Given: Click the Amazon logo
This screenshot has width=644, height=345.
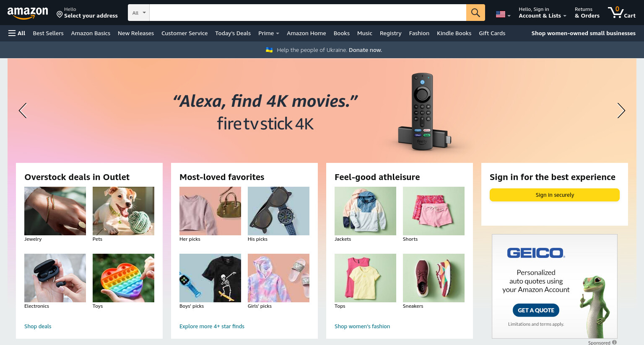Looking at the screenshot, I should point(28,13).
